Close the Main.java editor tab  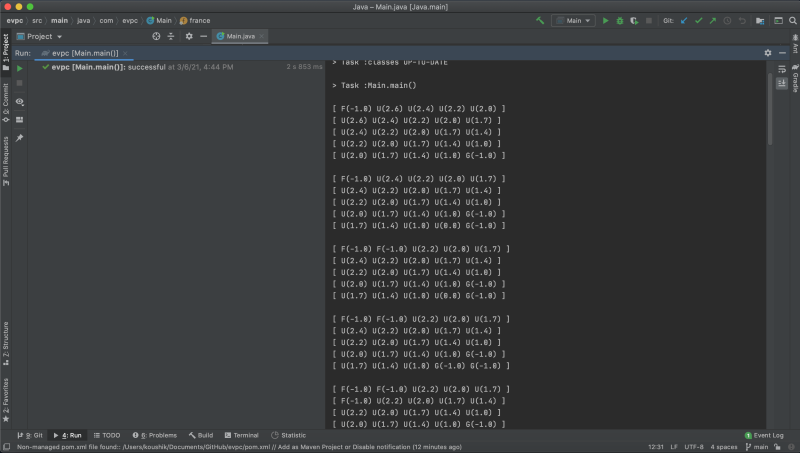point(262,36)
